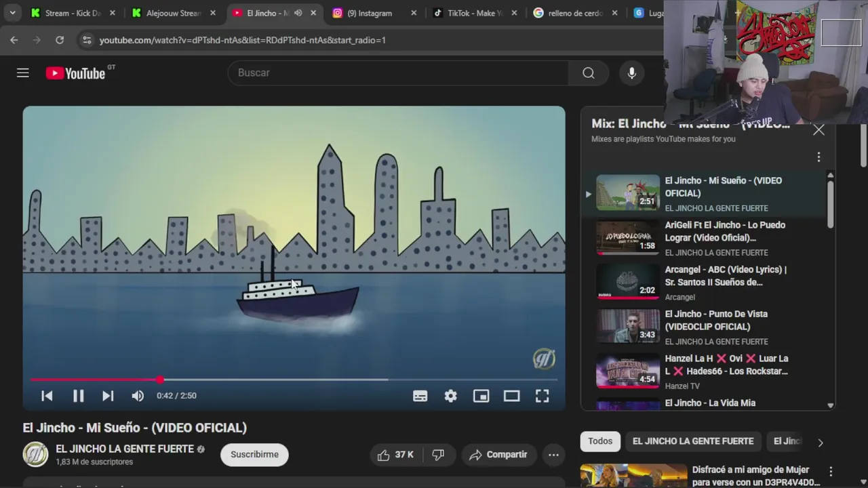868x488 pixels.
Task: Open EL JINCHO LA GENTE FUERTE channel avatar
Action: 35,454
